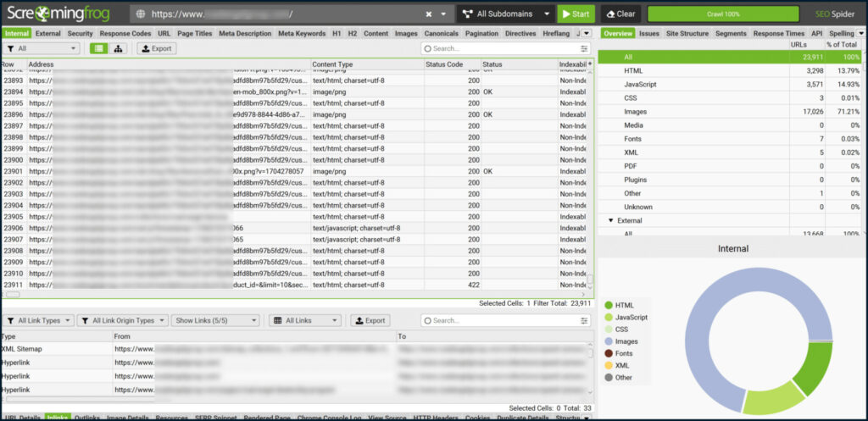The width and height of the screenshot is (868, 421).
Task: Click the Clear crawl button
Action: 620,14
